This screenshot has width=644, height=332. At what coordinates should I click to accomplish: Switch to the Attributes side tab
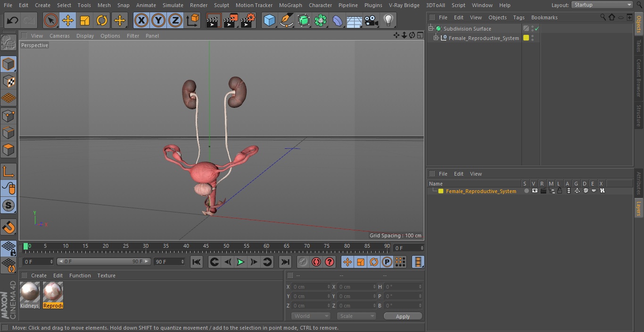click(639, 183)
